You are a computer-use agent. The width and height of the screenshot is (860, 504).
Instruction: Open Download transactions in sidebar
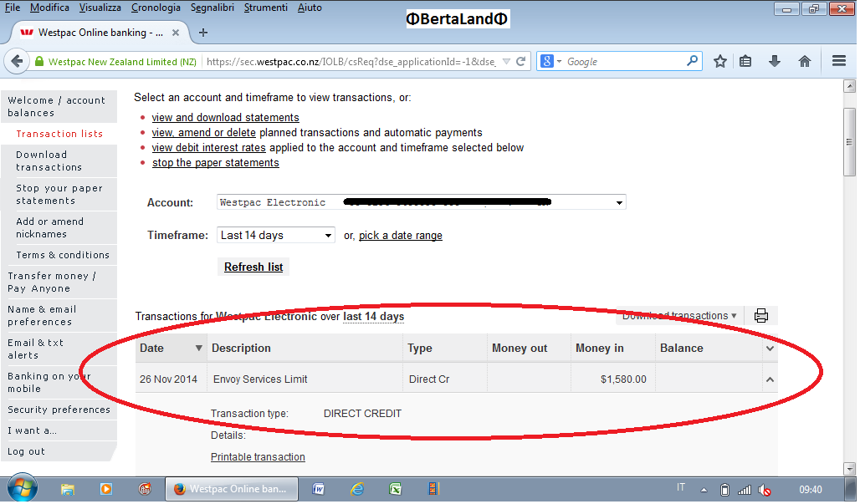tap(59, 161)
